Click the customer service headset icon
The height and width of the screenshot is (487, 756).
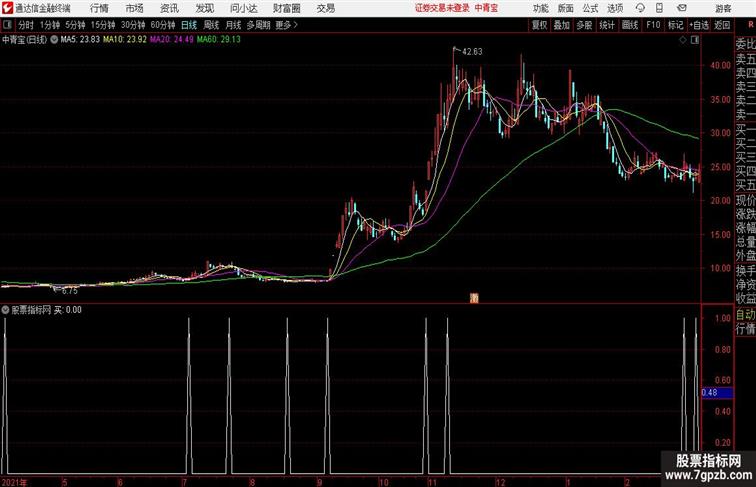[640, 8]
